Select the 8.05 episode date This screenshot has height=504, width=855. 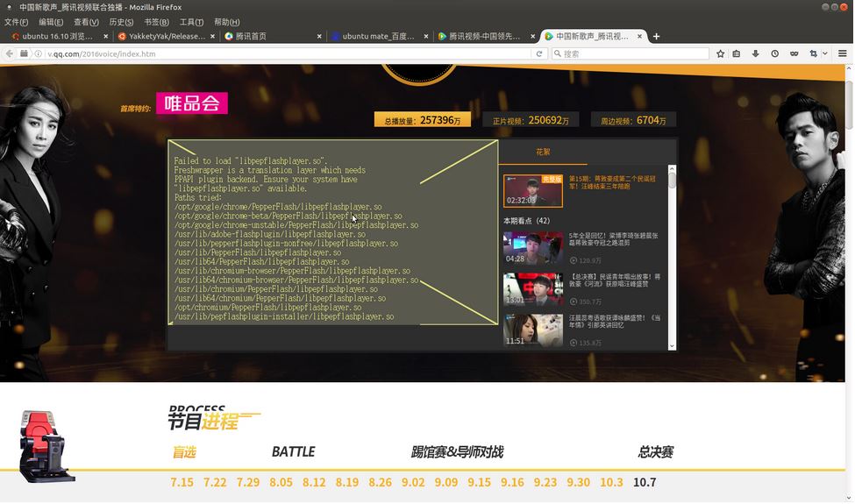pos(281,482)
